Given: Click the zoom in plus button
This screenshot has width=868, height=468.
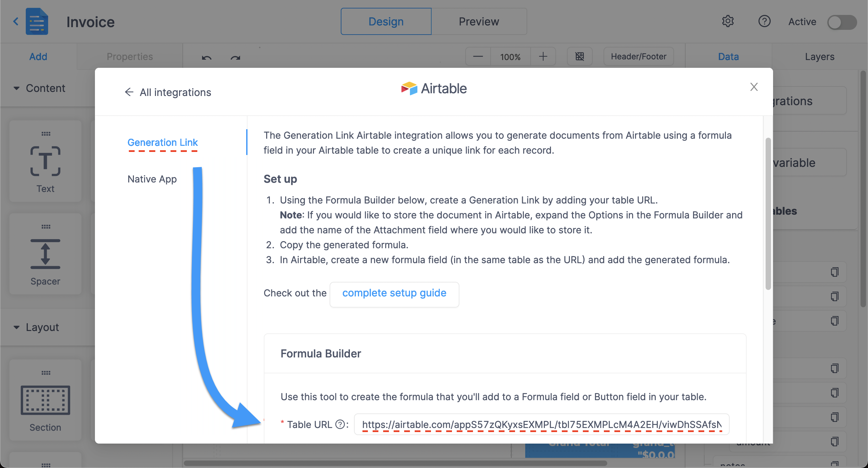Looking at the screenshot, I should (543, 56).
